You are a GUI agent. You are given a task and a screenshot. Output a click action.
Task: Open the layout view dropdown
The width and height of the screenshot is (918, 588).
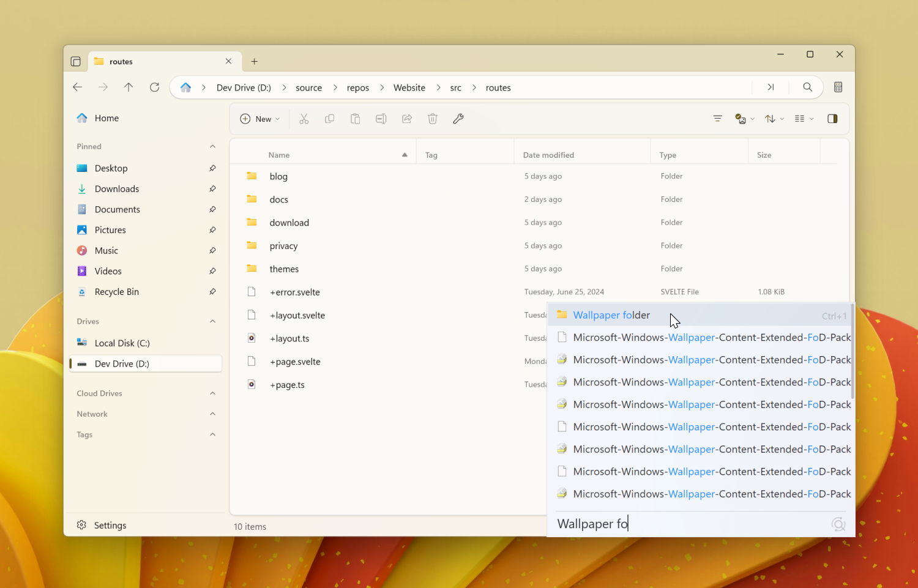803,118
